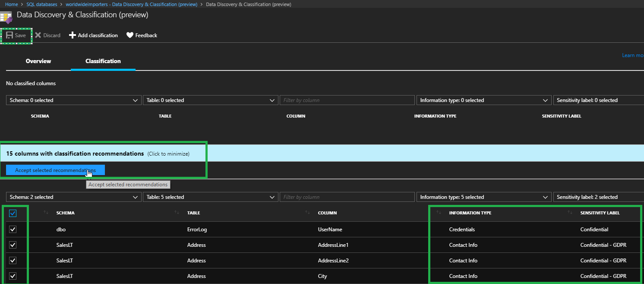The image size is (644, 284).
Task: Click the Add classification plus icon
Action: click(x=73, y=35)
